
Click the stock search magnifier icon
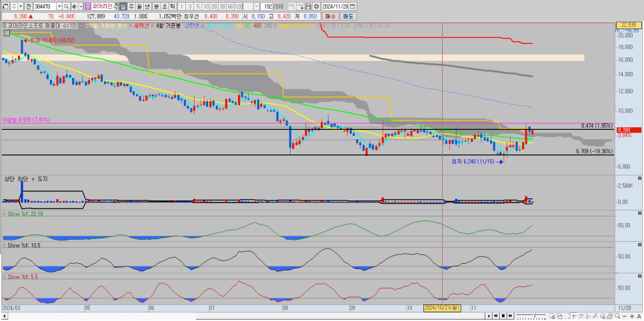(66, 7)
